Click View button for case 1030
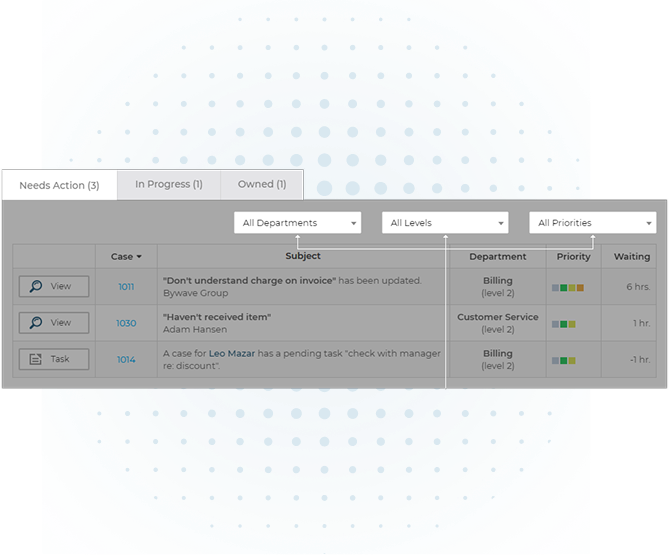The image size is (669, 555). click(54, 323)
